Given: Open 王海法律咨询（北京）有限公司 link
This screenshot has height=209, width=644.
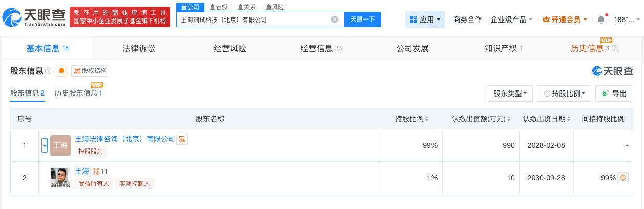Looking at the screenshot, I should click(125, 139).
